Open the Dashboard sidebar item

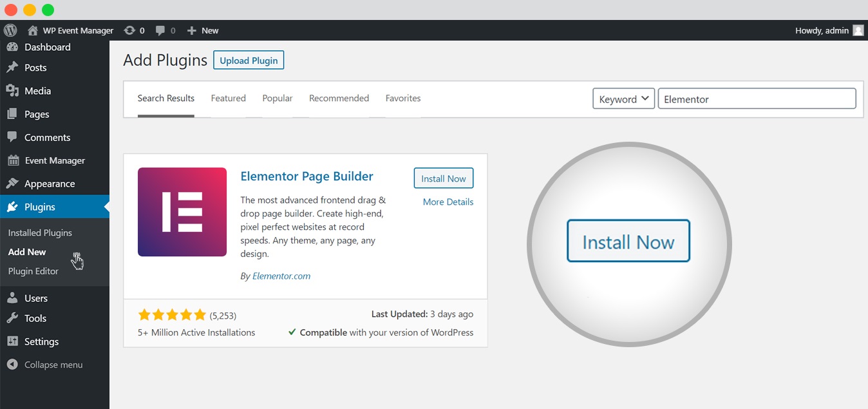[47, 47]
